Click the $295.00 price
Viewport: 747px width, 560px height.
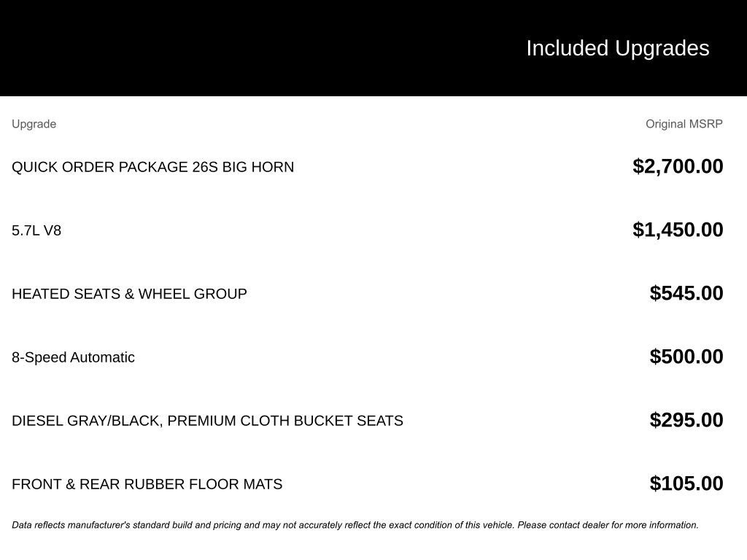point(686,420)
